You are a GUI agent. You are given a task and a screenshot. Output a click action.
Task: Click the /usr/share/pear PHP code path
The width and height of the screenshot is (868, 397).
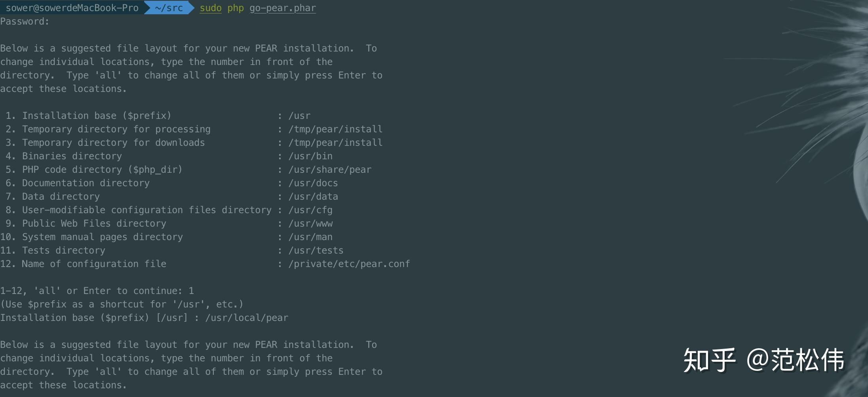coord(330,170)
